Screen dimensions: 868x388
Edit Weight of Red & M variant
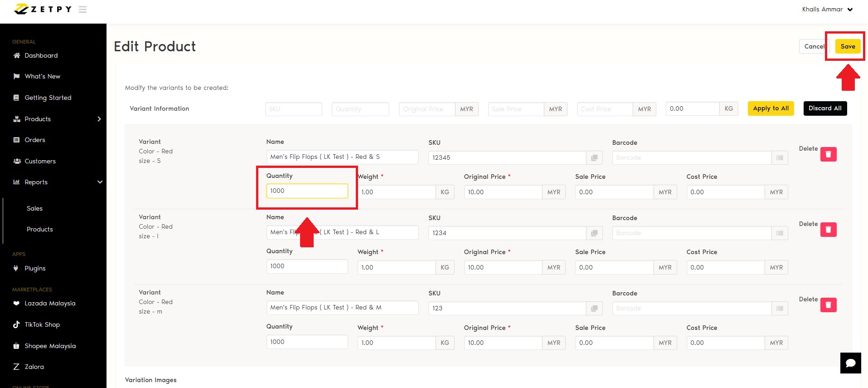(396, 343)
